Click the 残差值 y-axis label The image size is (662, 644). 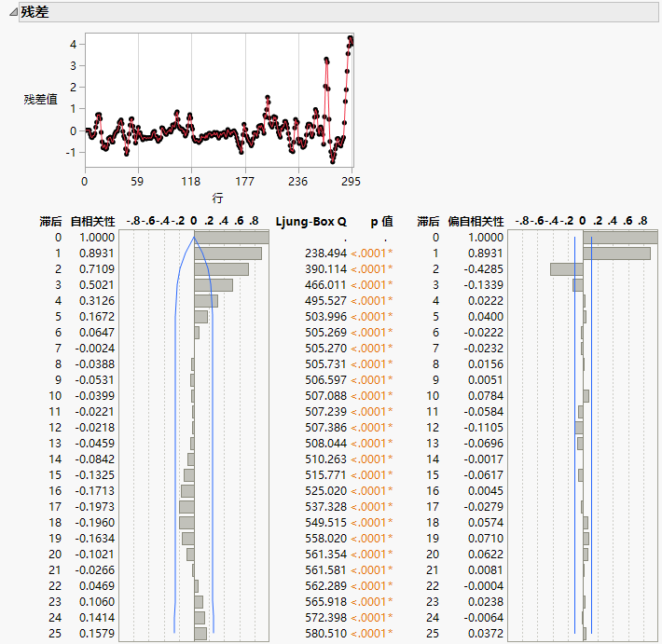40,99
